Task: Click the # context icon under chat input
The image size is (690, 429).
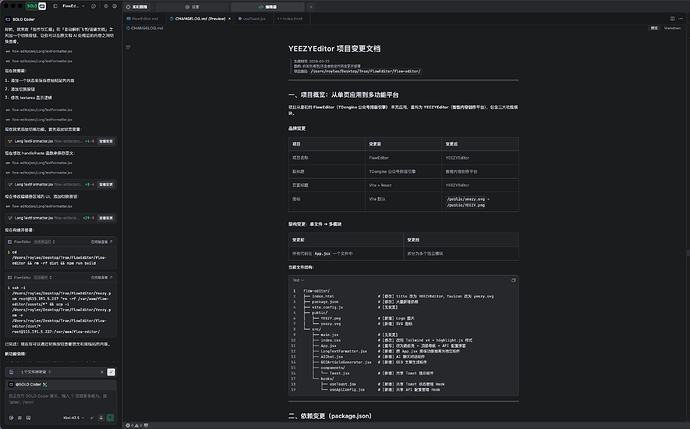Action: (20, 418)
